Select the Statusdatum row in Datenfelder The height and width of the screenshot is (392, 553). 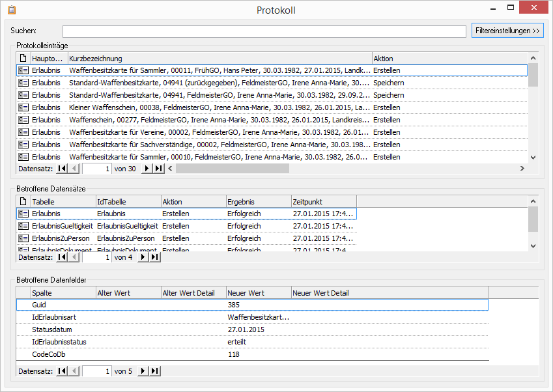52,329
